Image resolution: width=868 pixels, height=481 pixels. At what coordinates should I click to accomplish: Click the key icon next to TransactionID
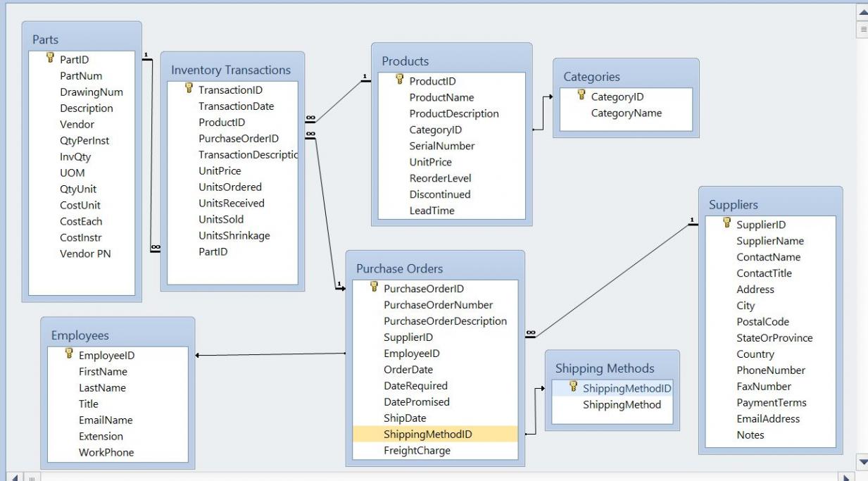click(189, 89)
